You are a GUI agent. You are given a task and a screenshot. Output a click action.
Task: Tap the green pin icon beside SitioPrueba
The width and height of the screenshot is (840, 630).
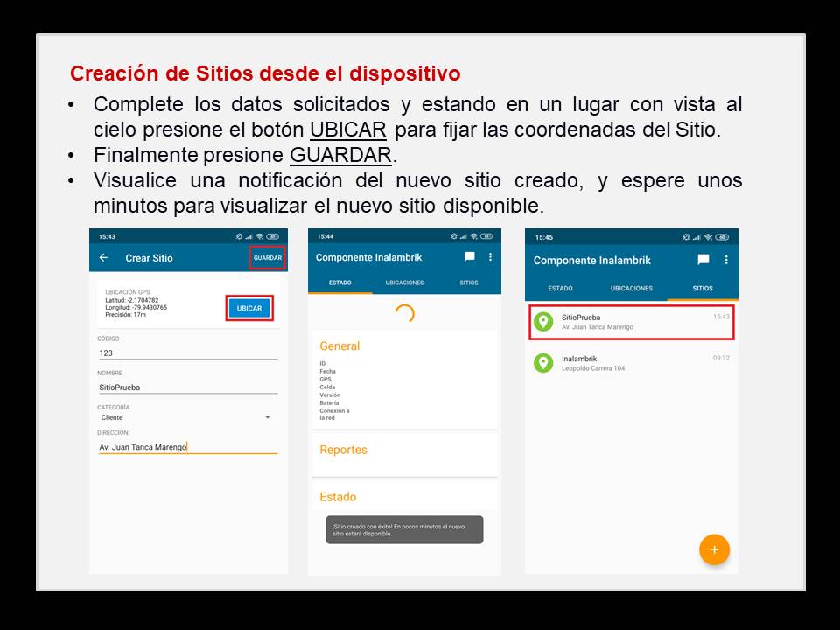click(543, 322)
